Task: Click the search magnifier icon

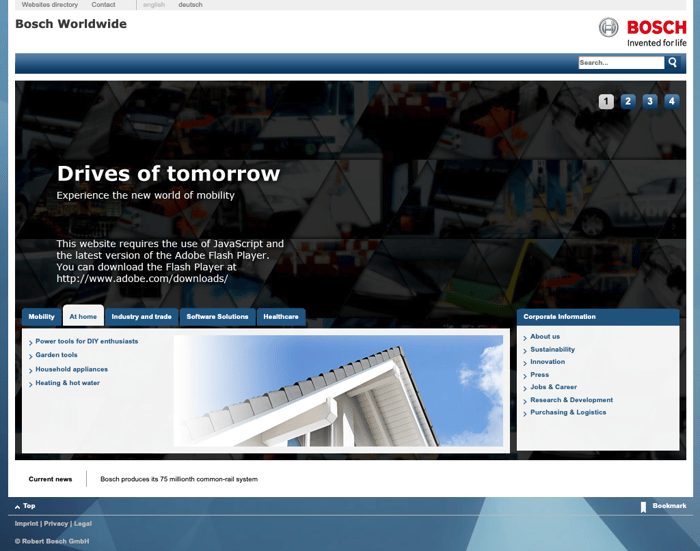Action: click(x=672, y=63)
